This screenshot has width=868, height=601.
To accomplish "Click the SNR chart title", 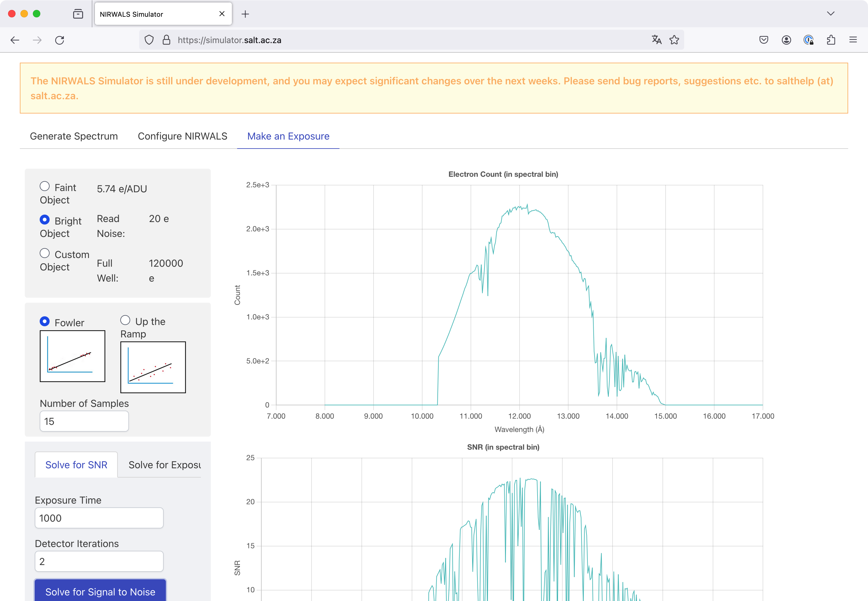I will (x=503, y=447).
